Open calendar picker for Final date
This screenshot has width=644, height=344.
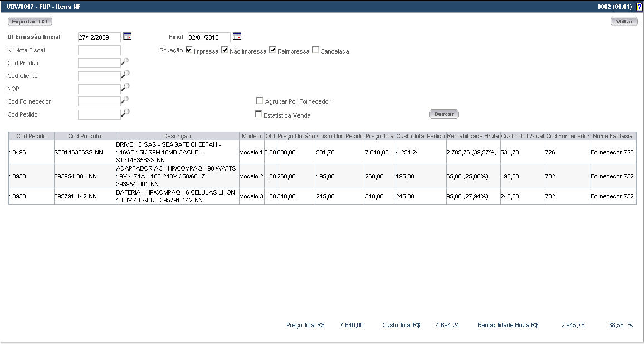pyautogui.click(x=237, y=37)
